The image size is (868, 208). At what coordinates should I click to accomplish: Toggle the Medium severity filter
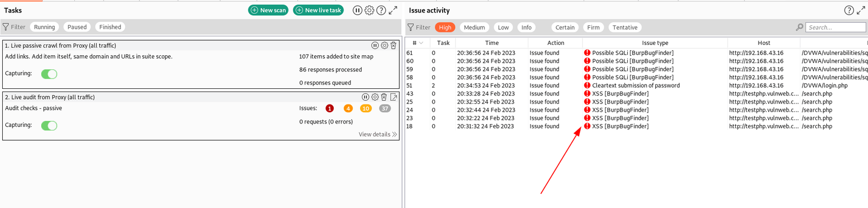[x=474, y=27]
